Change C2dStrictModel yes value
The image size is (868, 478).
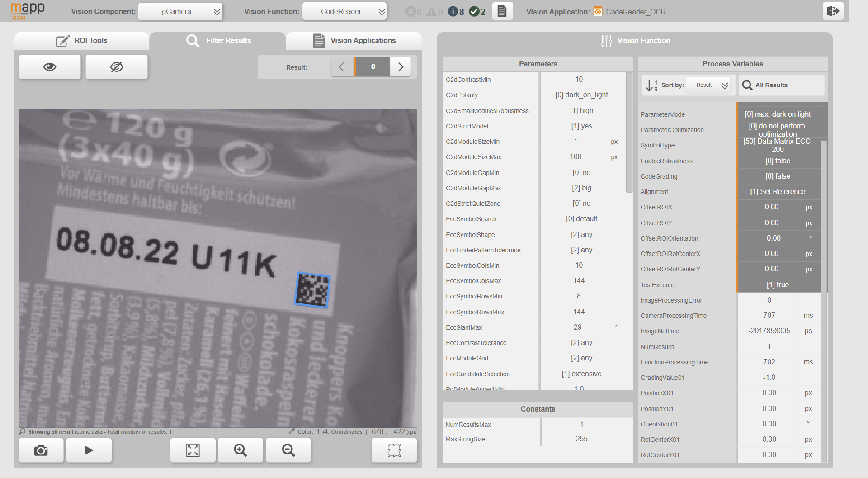pyautogui.click(x=583, y=126)
